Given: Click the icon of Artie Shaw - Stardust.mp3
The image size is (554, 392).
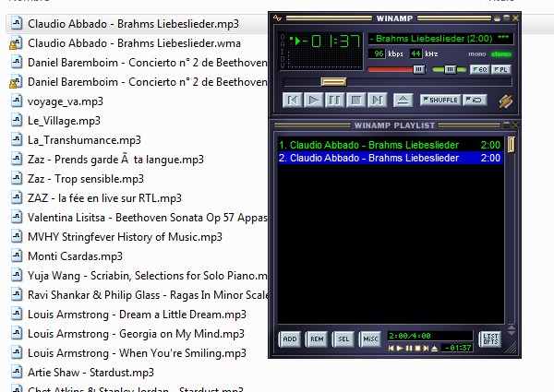Looking at the screenshot, I should click(x=17, y=373).
